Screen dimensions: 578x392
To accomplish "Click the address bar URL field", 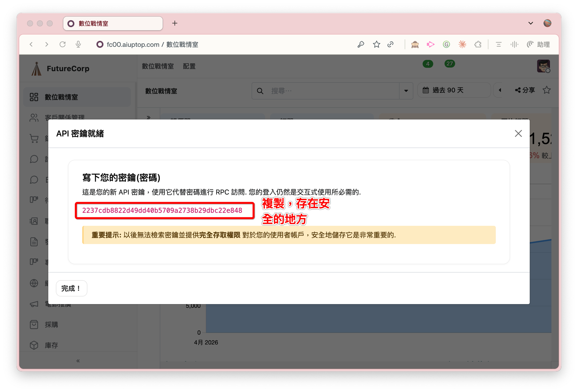I will 152,45.
